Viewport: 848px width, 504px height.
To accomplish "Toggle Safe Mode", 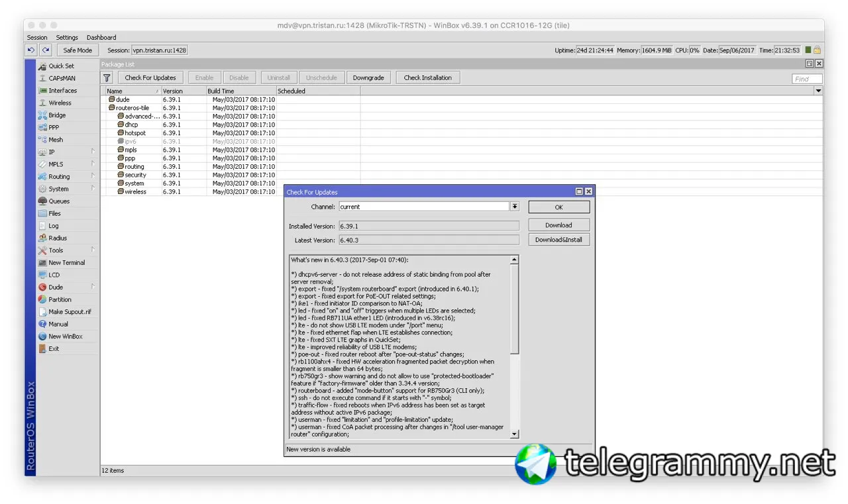I will pyautogui.click(x=78, y=50).
